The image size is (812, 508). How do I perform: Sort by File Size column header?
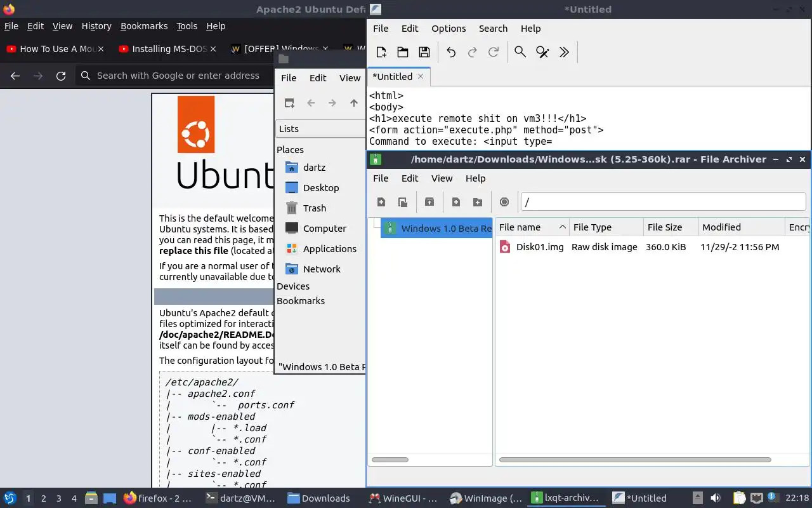pyautogui.click(x=671, y=227)
